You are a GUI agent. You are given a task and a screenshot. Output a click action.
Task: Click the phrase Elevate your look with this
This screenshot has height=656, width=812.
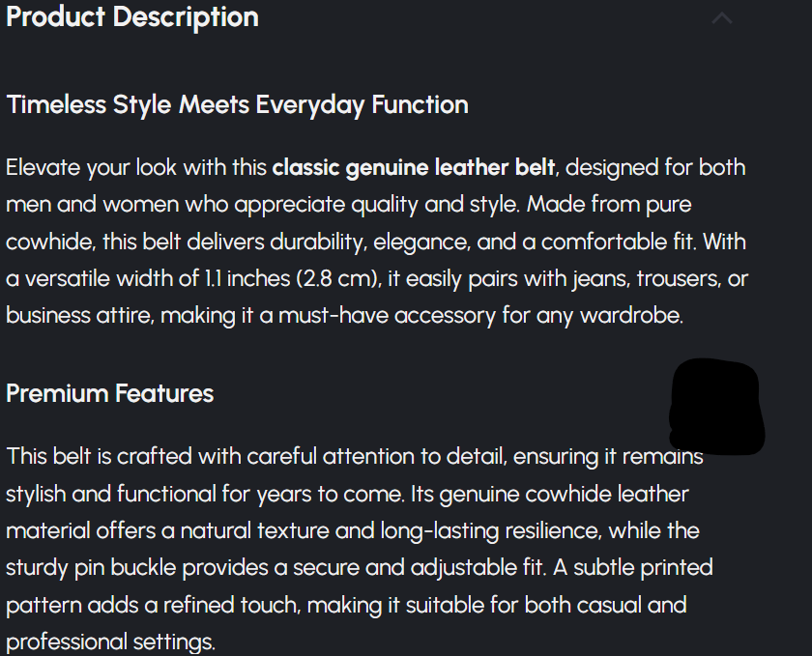(x=135, y=167)
